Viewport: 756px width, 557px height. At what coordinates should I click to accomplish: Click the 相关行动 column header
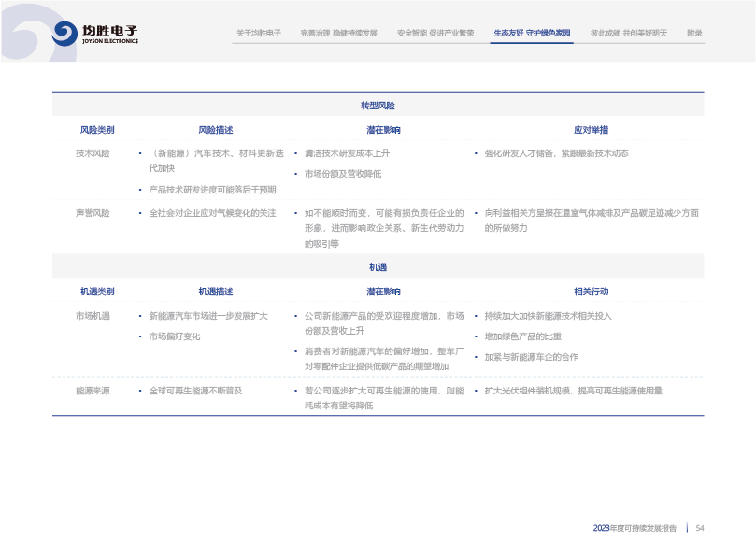591,292
